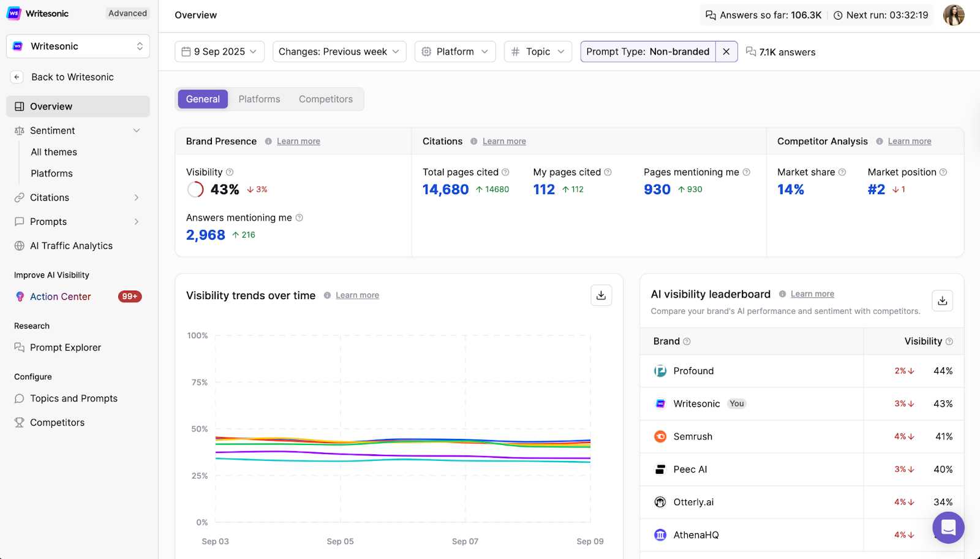Click the Market share help icon
The width and height of the screenshot is (980, 559).
coord(842,172)
